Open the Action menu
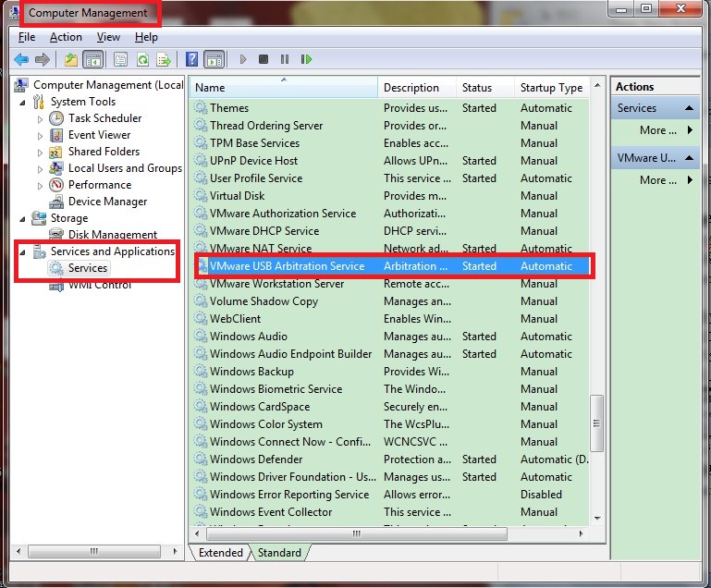This screenshot has height=588, width=711. point(66,37)
